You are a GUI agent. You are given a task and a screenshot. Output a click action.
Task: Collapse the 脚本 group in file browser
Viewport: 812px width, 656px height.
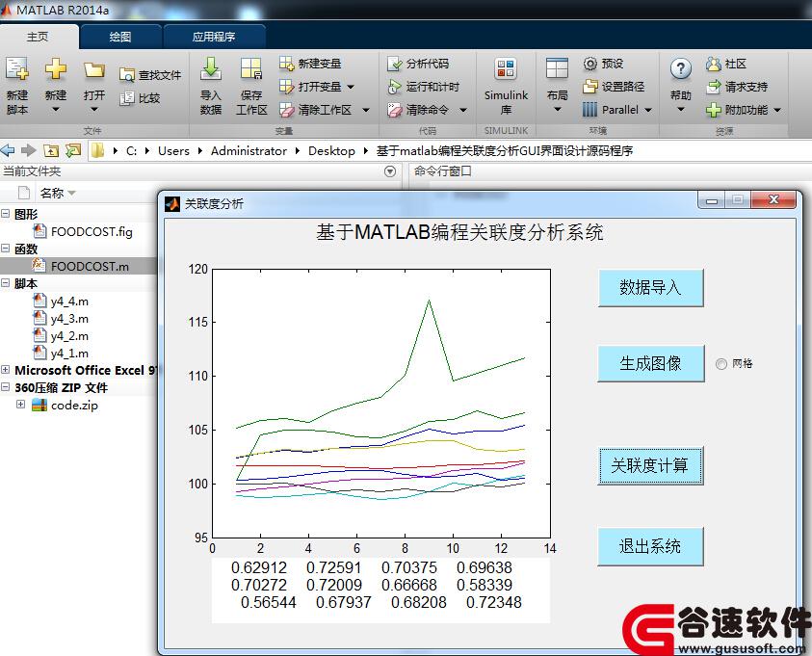click(x=5, y=282)
